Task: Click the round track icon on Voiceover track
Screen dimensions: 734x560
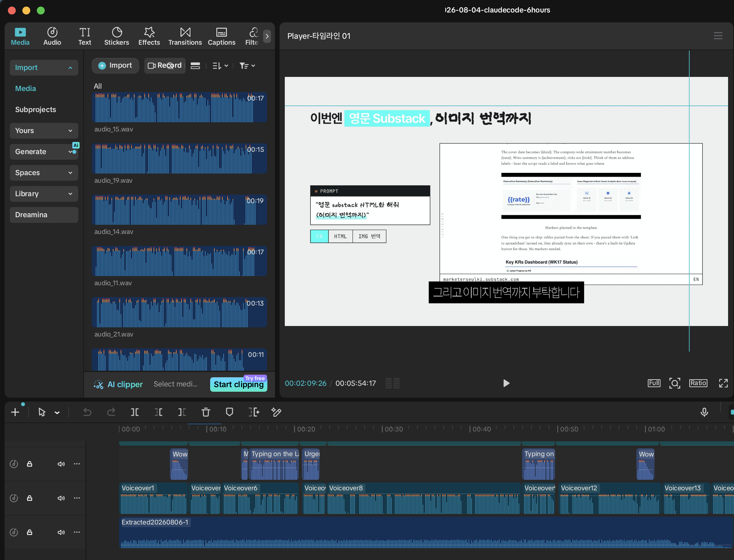Action: point(14,498)
